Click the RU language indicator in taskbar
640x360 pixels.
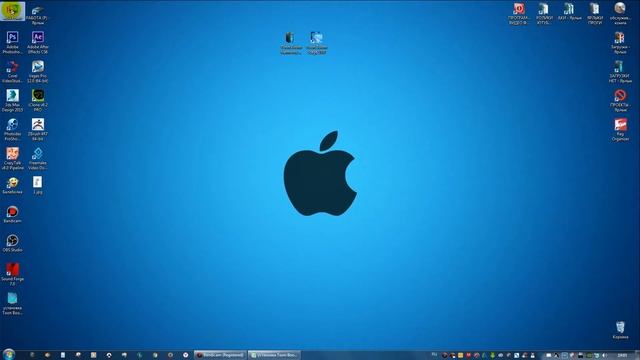[x=434, y=355]
